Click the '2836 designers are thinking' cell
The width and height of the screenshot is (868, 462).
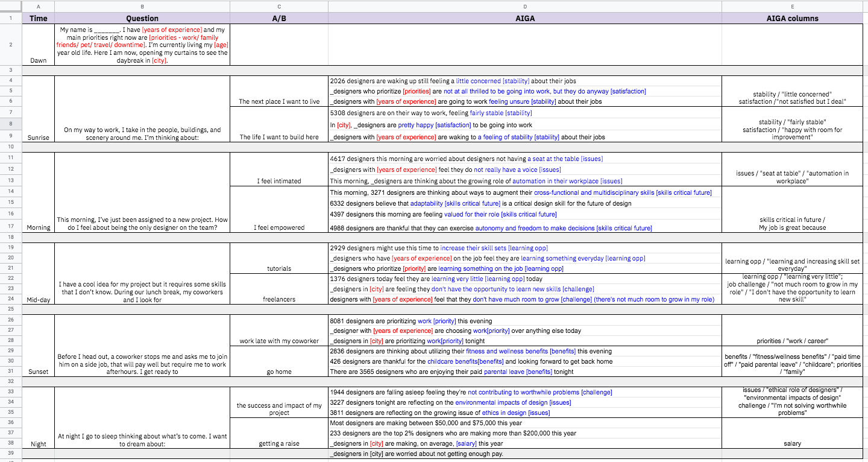(525, 351)
